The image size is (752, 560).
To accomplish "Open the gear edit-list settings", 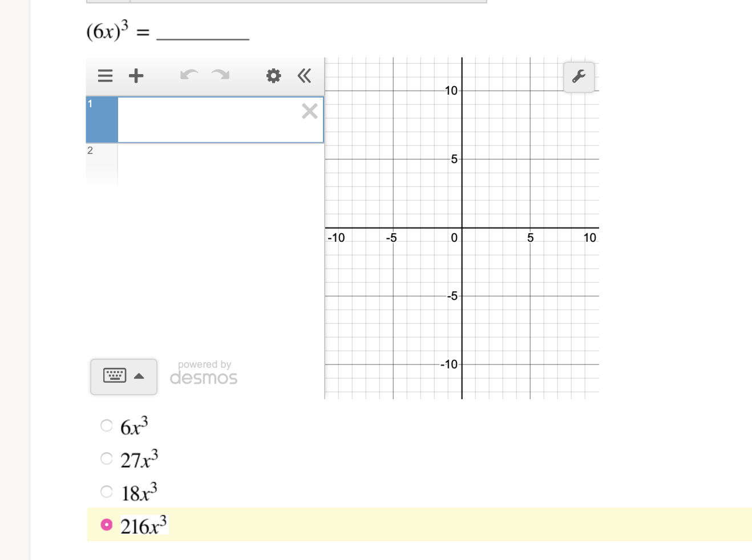I will 274,76.
